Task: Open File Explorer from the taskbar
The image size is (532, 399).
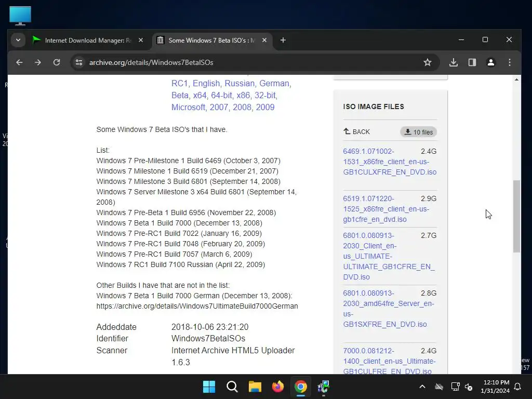Action: [x=255, y=387]
